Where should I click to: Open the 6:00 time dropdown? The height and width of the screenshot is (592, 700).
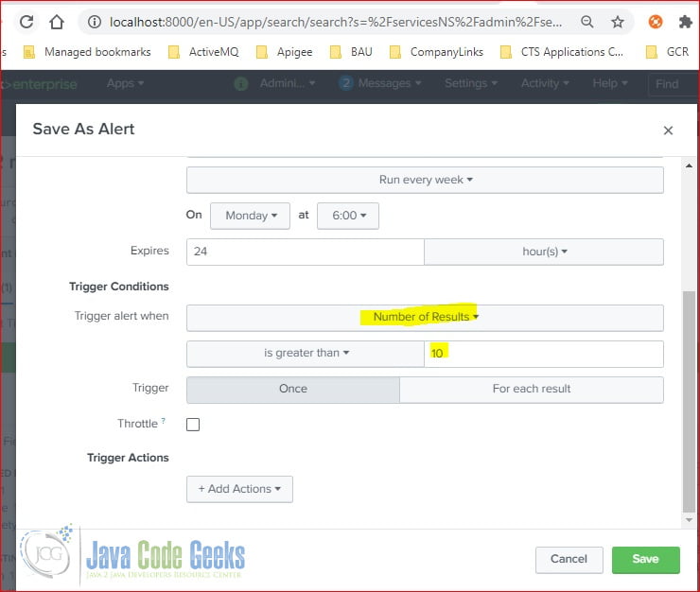pyautogui.click(x=348, y=216)
